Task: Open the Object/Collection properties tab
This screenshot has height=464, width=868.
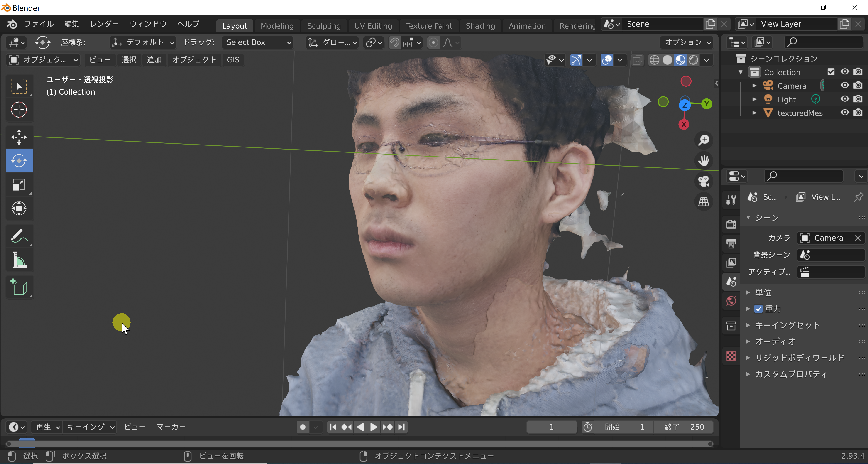Action: 731,326
